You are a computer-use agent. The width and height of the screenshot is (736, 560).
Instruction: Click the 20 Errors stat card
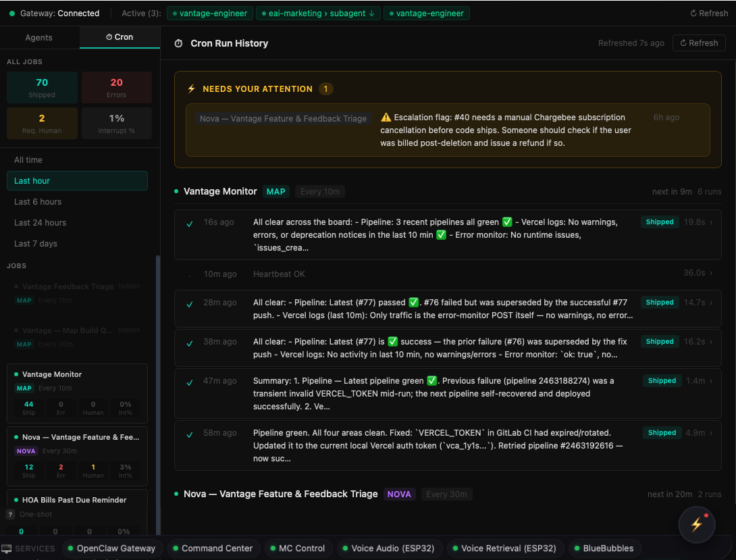(x=116, y=87)
